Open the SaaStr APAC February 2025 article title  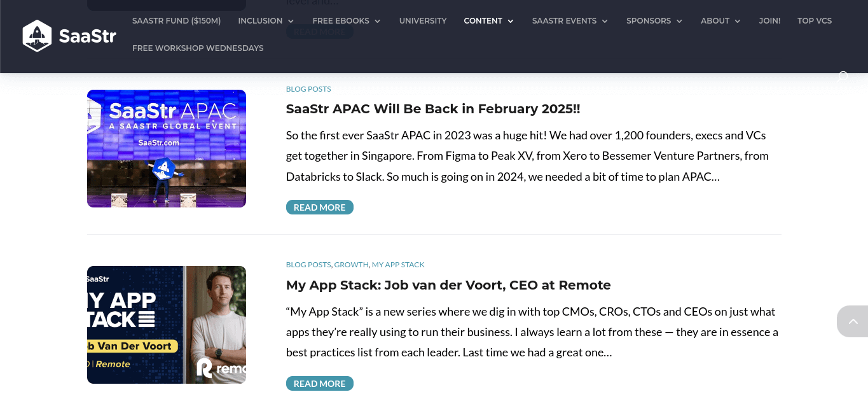coord(433,109)
